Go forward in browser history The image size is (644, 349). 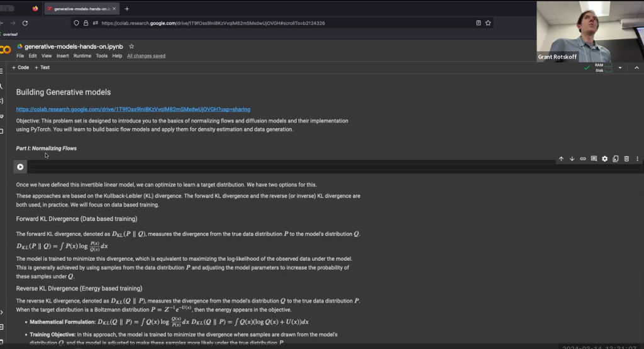tap(13, 23)
